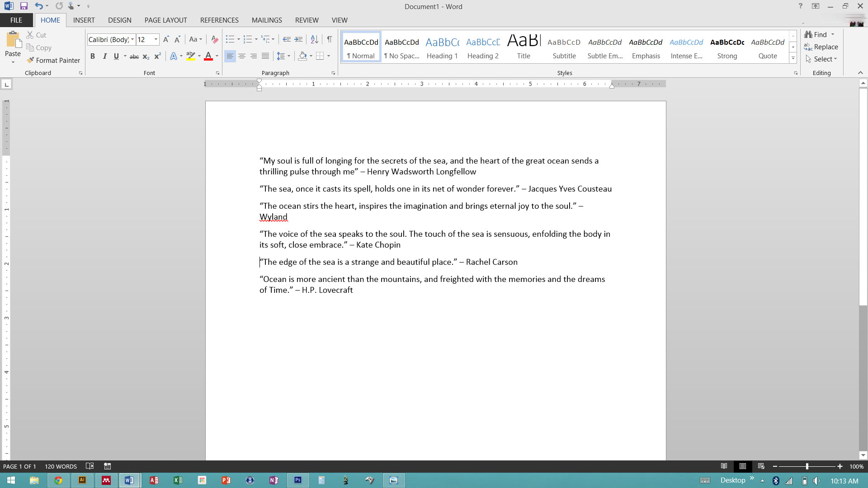Switch to Read Mode view icon

(724, 466)
